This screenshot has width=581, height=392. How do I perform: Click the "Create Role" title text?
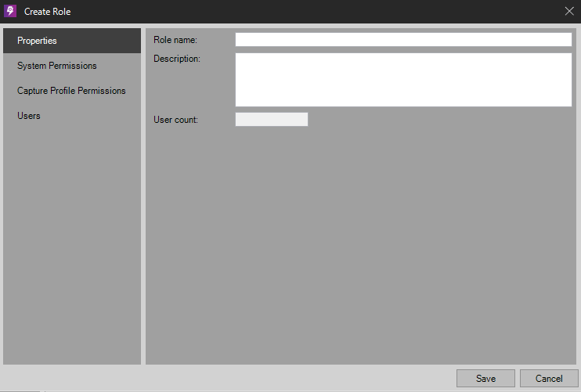[x=48, y=12]
